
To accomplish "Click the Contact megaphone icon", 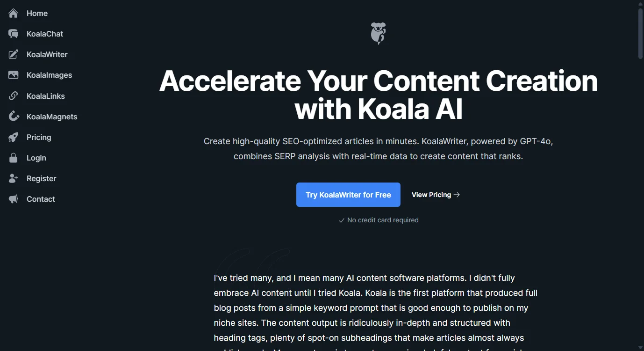I will [13, 199].
